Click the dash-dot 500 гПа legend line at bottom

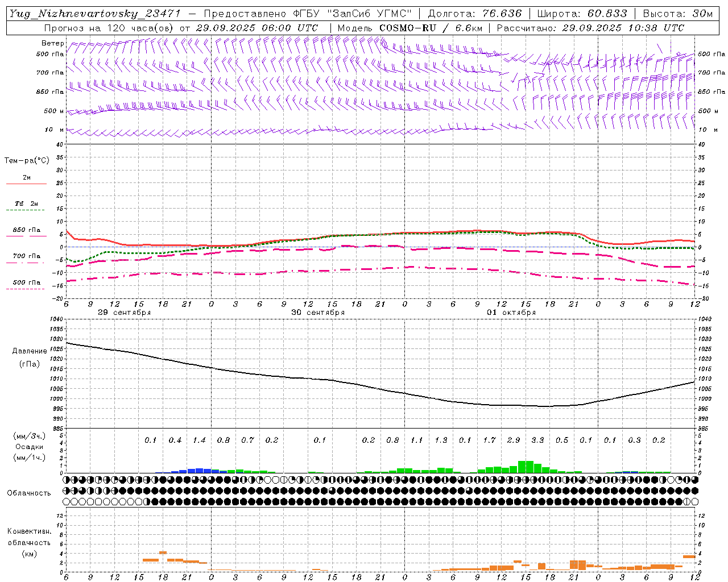coord(25,289)
